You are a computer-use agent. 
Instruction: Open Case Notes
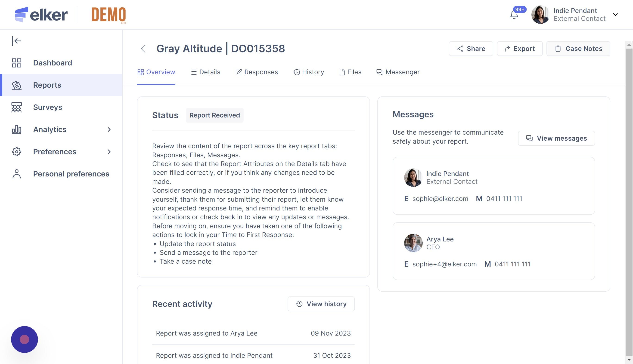click(x=578, y=49)
